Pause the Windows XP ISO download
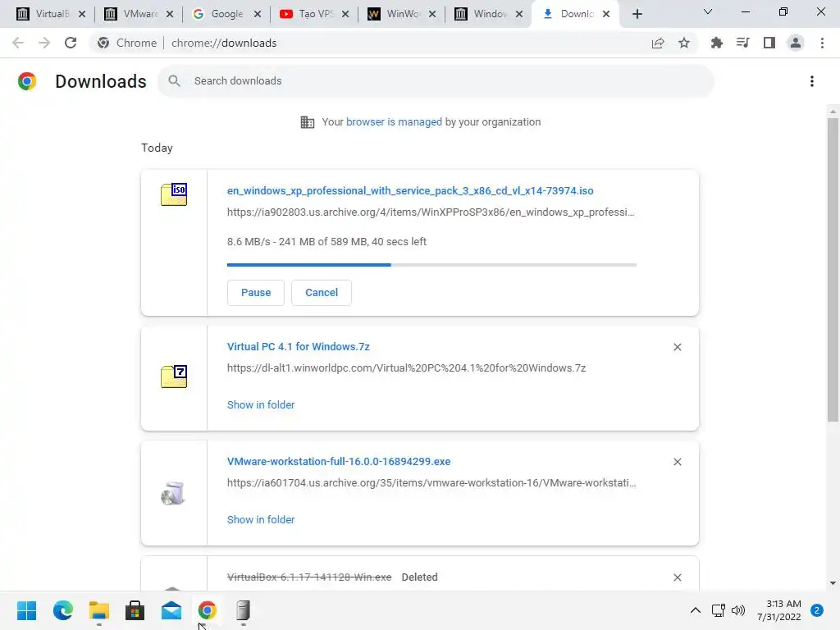The image size is (840, 630). point(256,293)
